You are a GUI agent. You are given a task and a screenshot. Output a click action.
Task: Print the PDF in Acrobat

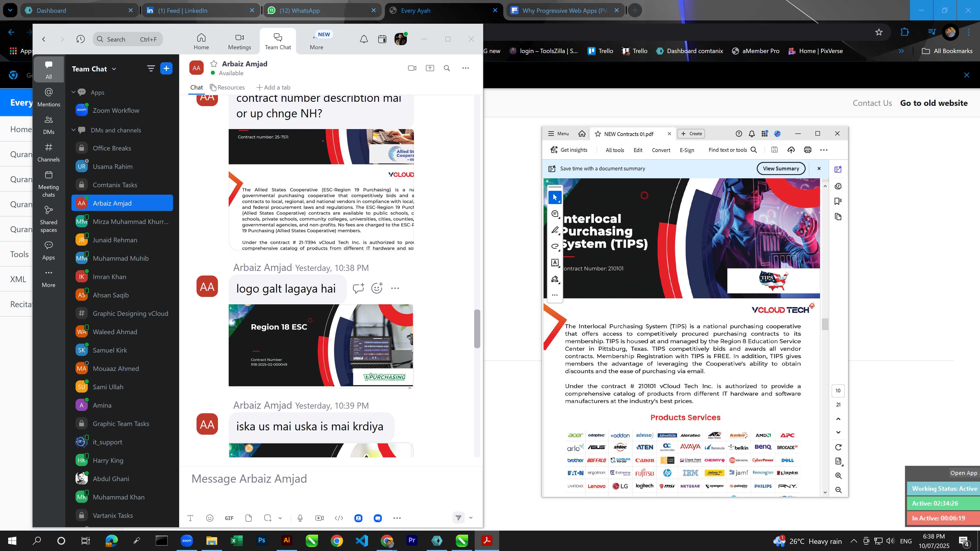(x=807, y=150)
